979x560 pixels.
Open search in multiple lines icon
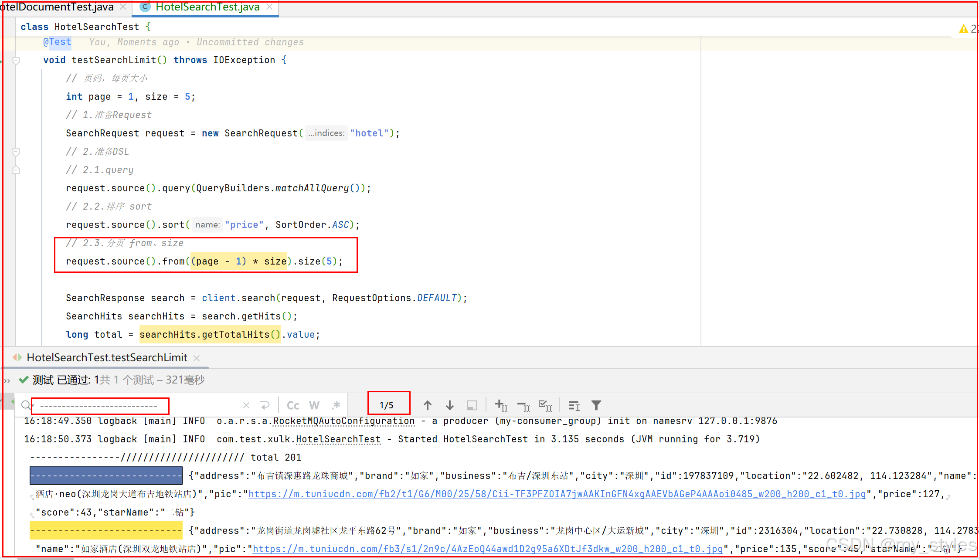(574, 405)
